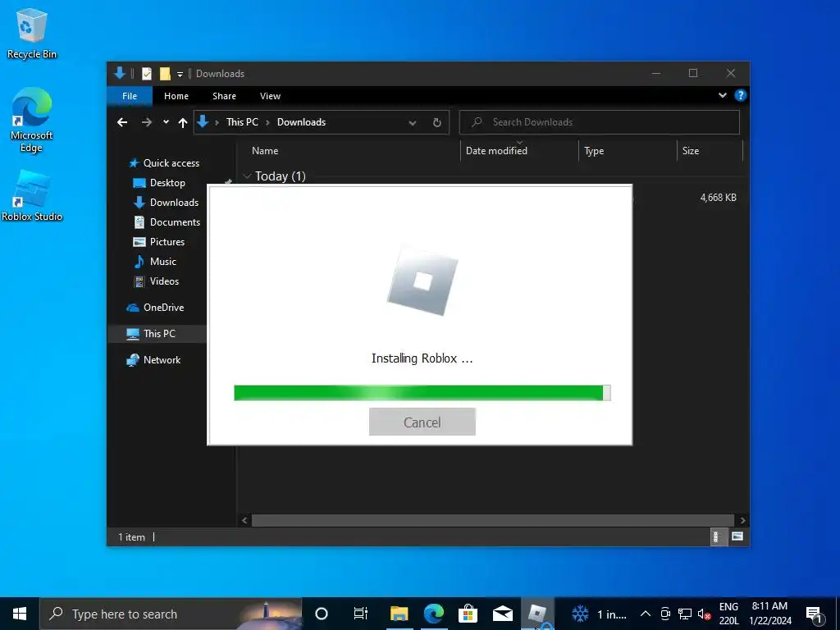The height and width of the screenshot is (630, 840).
Task: Select OneDrive in navigation pane
Action: pos(155,308)
